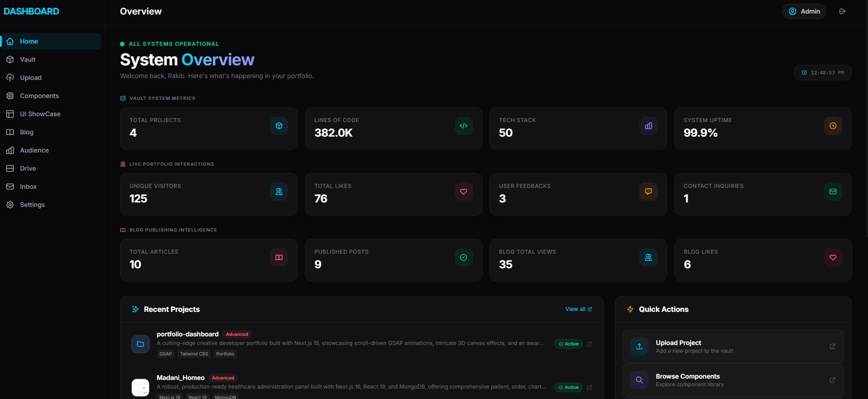The width and height of the screenshot is (868, 399).
Task: Click the Advanced badge on Madani_Homeo
Action: pyautogui.click(x=223, y=378)
